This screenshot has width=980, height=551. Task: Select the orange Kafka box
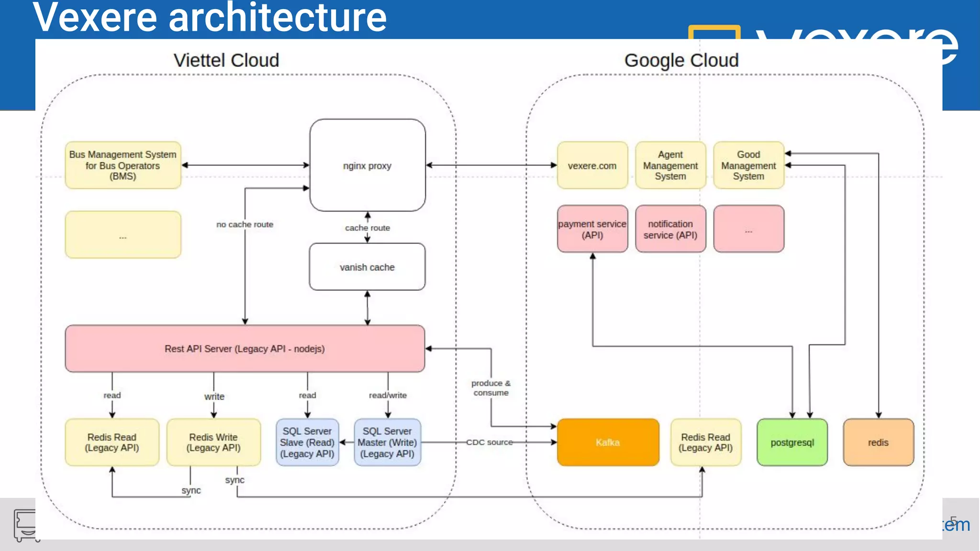click(608, 442)
